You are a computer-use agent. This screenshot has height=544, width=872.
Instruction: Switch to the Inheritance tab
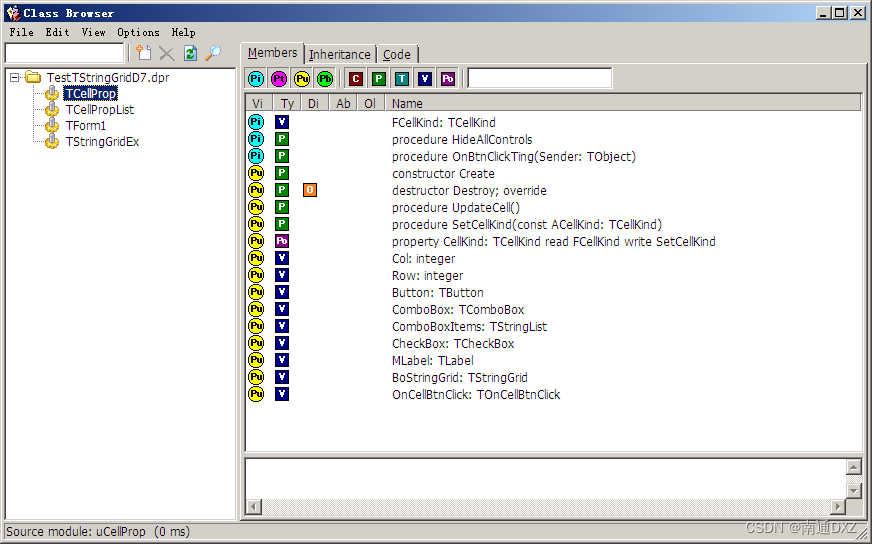tap(340, 55)
